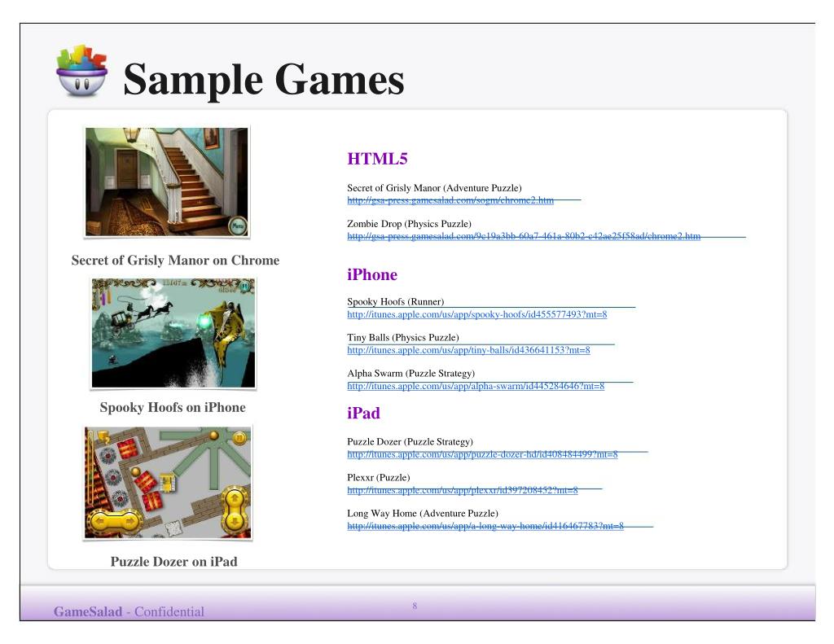The width and height of the screenshot is (834, 644).
Task: Click the GameSalad bowl logo icon
Action: (x=82, y=71)
